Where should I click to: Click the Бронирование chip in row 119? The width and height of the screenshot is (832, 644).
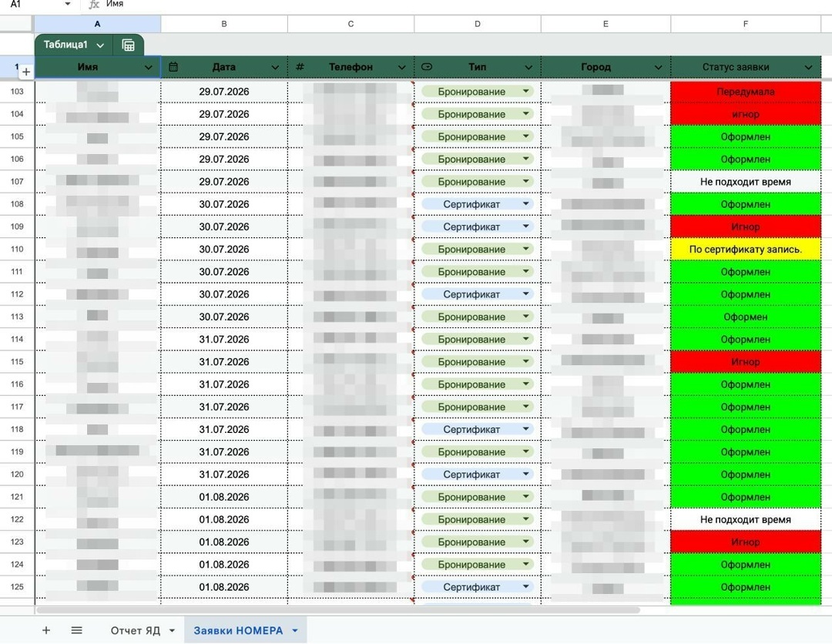coord(478,452)
